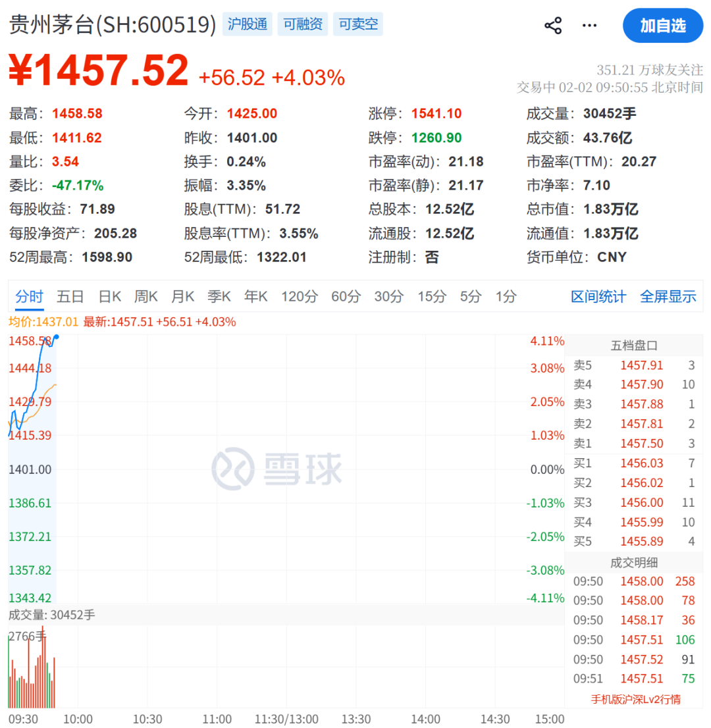This screenshot has height=728, width=711.
Task: Select the 年K timeframe
Action: click(x=255, y=296)
